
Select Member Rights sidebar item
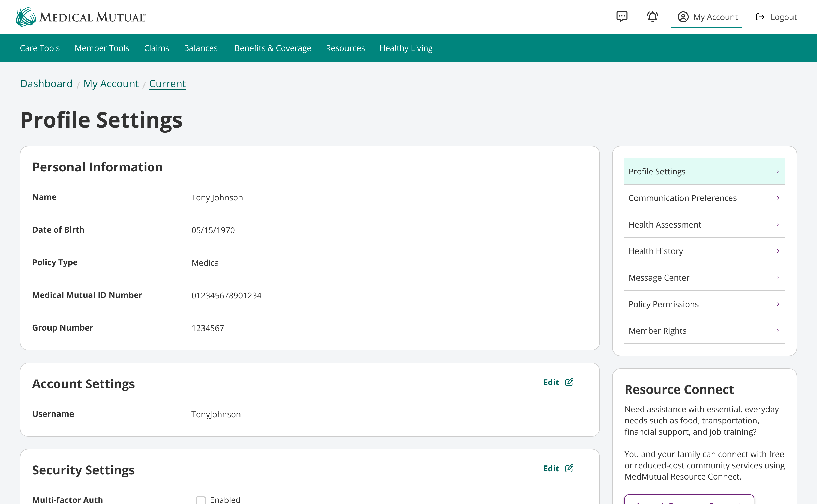[657, 331]
